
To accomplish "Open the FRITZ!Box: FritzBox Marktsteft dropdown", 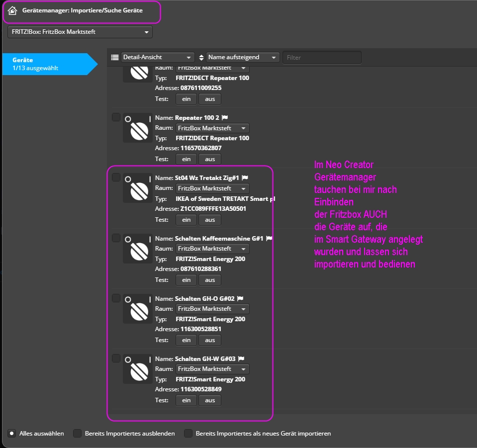I will (80, 32).
